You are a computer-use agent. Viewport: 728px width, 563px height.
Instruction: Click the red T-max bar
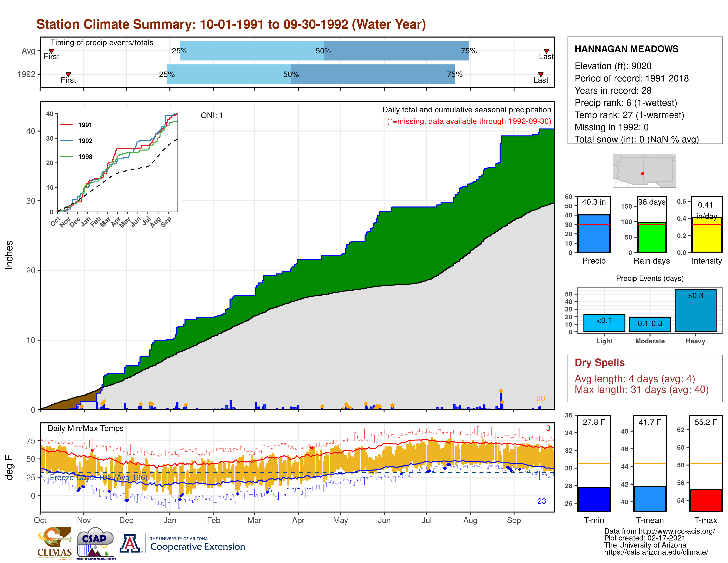pyautogui.click(x=706, y=500)
